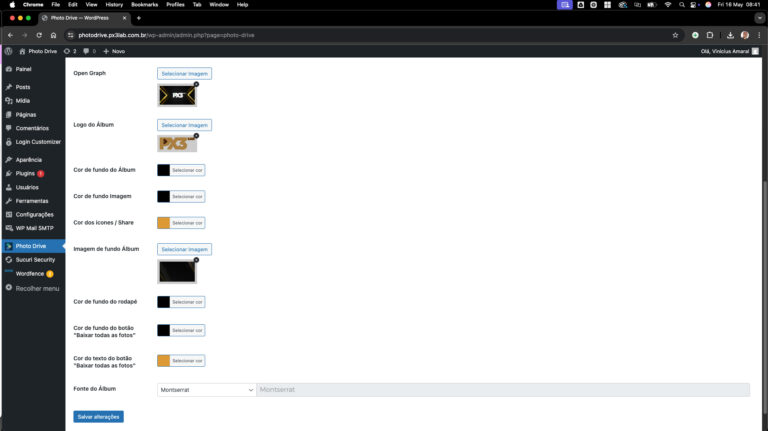Collapse sidebar with Recolher menu icon
This screenshot has height=431, width=768.
coord(9,288)
